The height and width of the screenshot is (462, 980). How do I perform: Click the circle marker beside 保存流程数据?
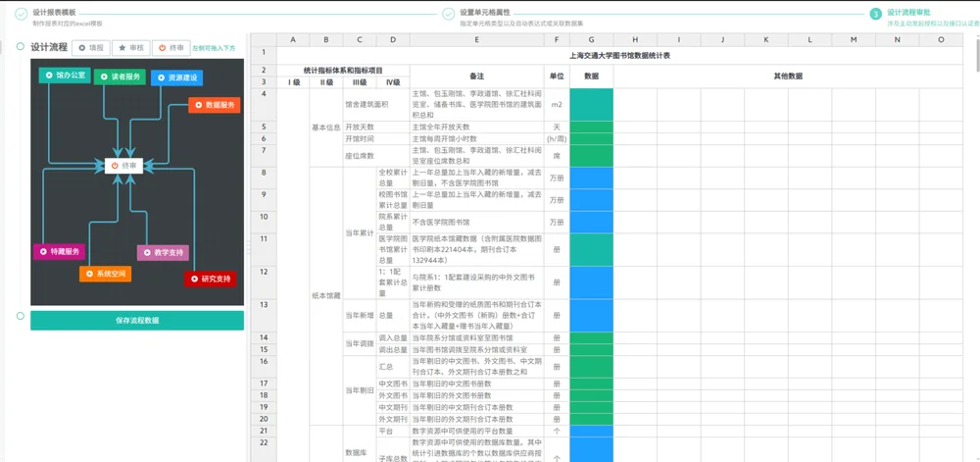21,316
